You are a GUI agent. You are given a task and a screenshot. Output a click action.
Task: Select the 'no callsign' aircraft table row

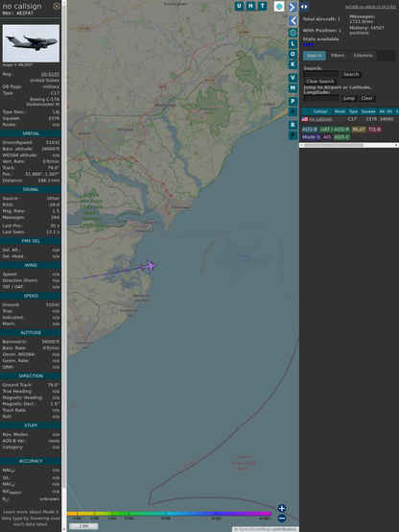[350, 119]
